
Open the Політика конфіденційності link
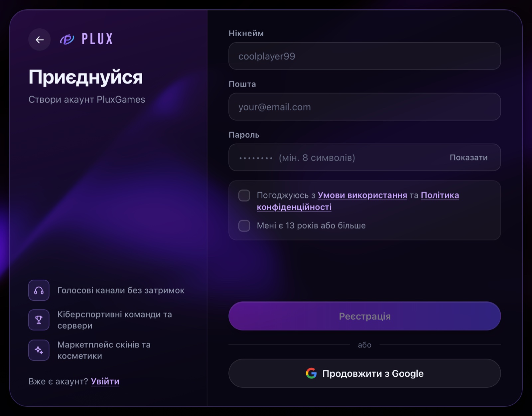click(x=358, y=201)
